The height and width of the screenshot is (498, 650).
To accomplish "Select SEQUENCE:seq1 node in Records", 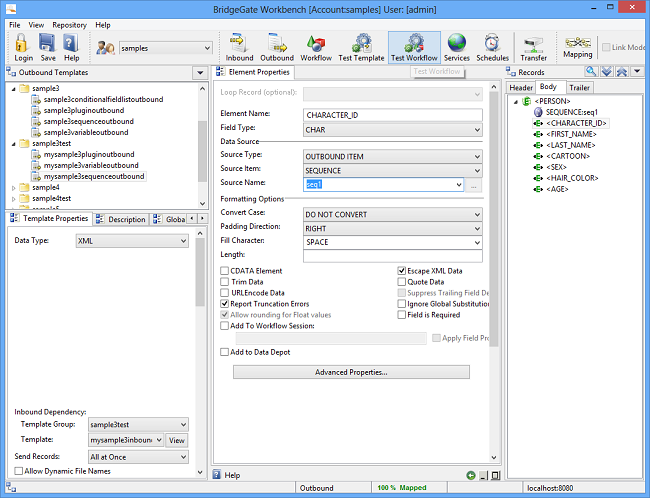I will click(x=571, y=112).
